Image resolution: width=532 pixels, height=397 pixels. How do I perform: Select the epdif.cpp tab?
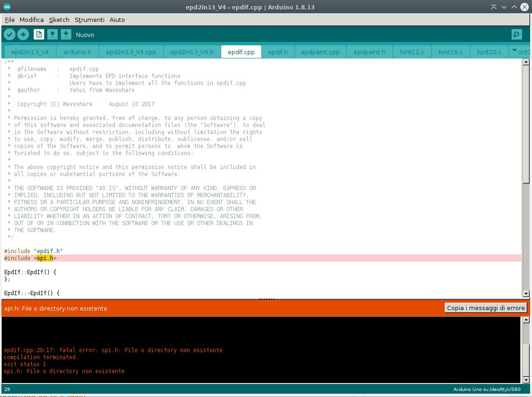click(x=241, y=52)
